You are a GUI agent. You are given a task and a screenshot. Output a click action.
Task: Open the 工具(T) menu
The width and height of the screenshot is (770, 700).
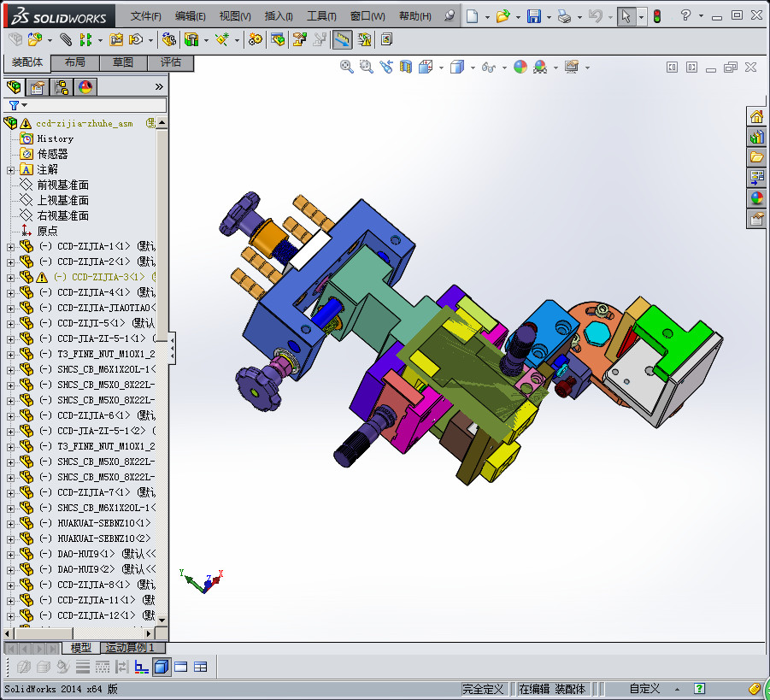(321, 16)
